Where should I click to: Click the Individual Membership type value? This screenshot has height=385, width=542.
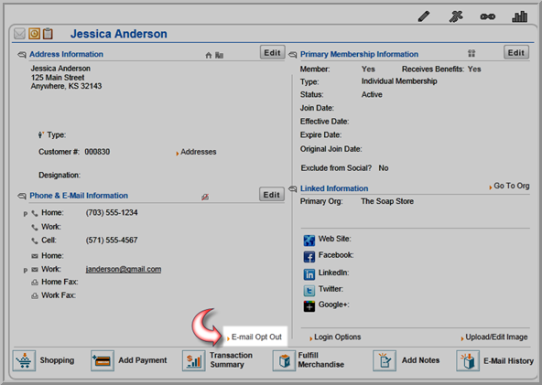(399, 81)
